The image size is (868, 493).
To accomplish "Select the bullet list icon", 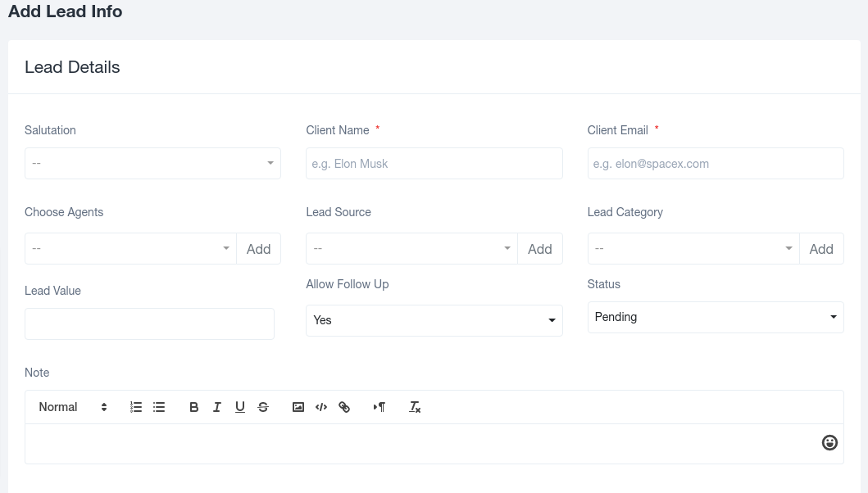I will (x=159, y=407).
